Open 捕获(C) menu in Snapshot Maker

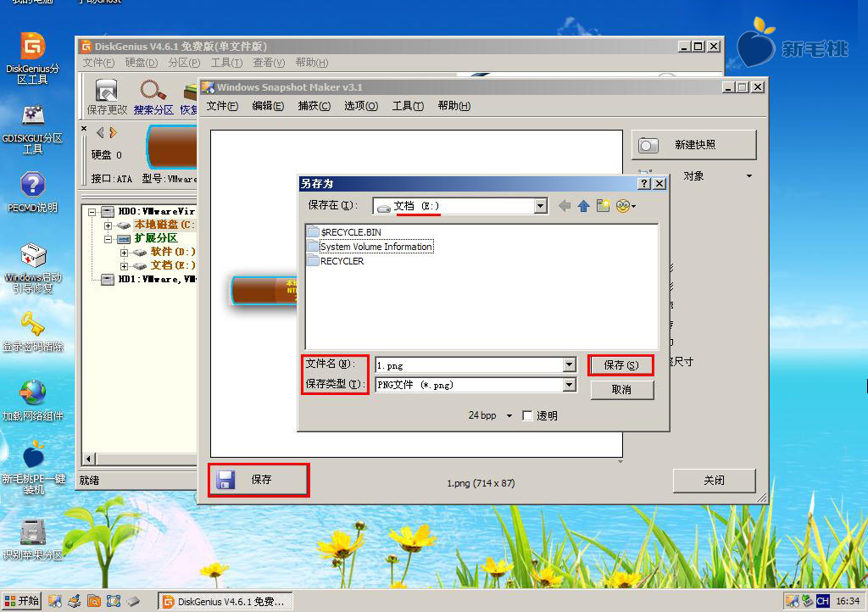pyautogui.click(x=314, y=106)
